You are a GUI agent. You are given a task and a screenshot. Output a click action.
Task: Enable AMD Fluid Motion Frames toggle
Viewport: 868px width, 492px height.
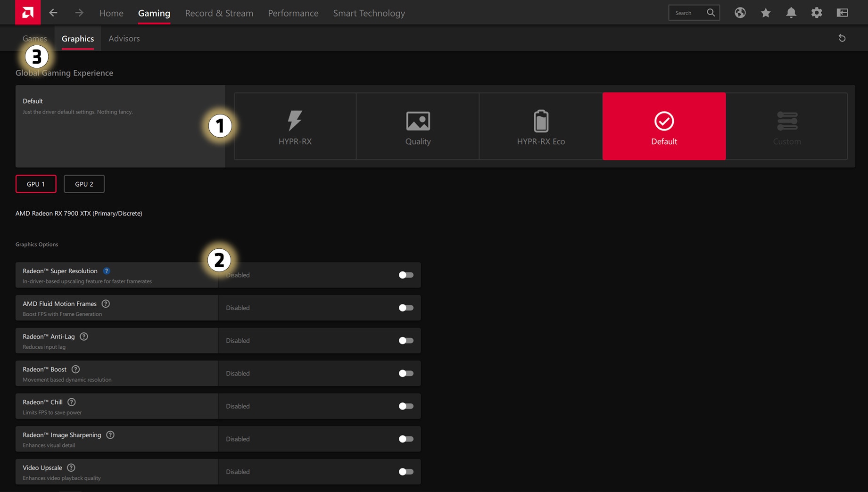pyautogui.click(x=406, y=308)
